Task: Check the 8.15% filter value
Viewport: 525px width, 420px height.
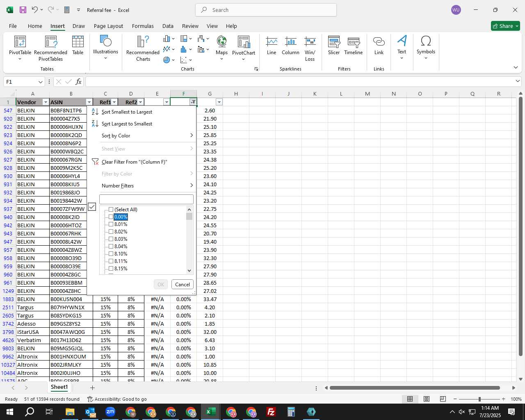Action: tap(111, 269)
